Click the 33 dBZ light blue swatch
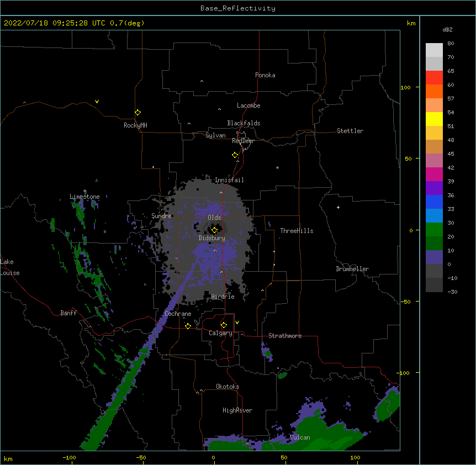The height and width of the screenshot is (465, 476). [x=434, y=215]
